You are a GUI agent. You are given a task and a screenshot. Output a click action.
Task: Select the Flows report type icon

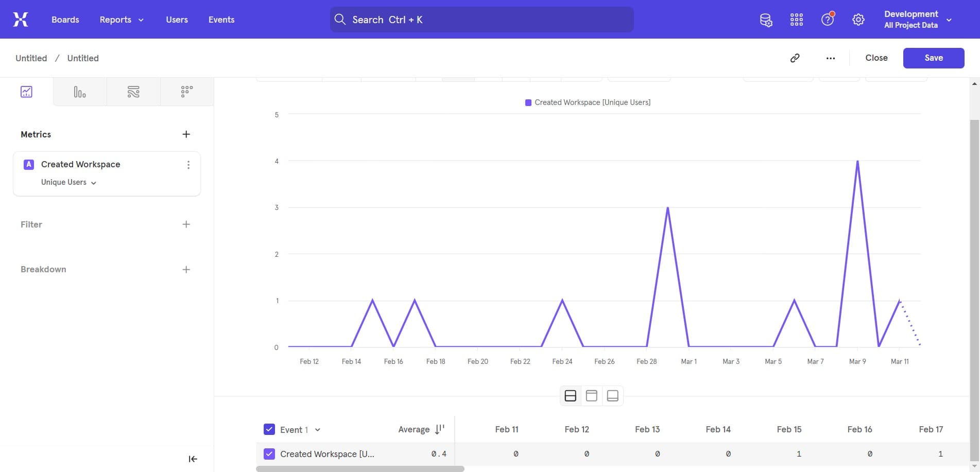[x=133, y=92]
